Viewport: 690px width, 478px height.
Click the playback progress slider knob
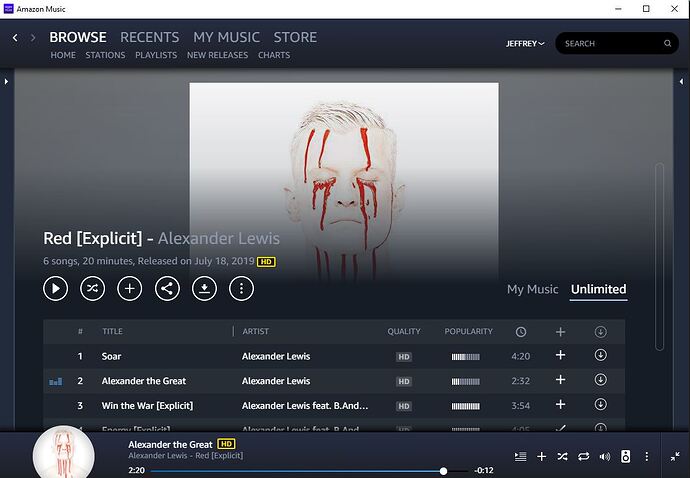tap(444, 471)
